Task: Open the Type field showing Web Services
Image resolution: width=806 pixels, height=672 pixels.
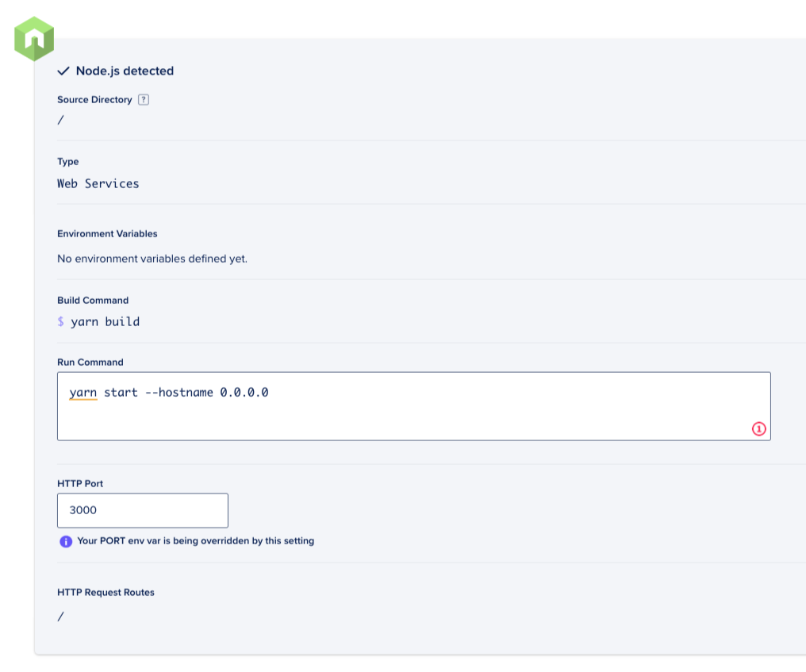Action: (x=98, y=183)
